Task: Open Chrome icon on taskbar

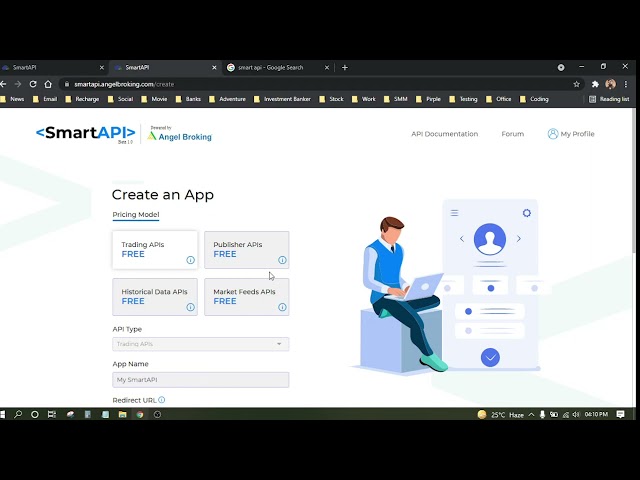Action: [x=140, y=414]
